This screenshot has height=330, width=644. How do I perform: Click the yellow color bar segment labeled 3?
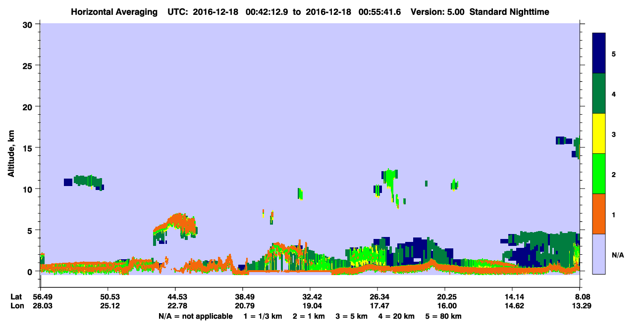(x=599, y=134)
